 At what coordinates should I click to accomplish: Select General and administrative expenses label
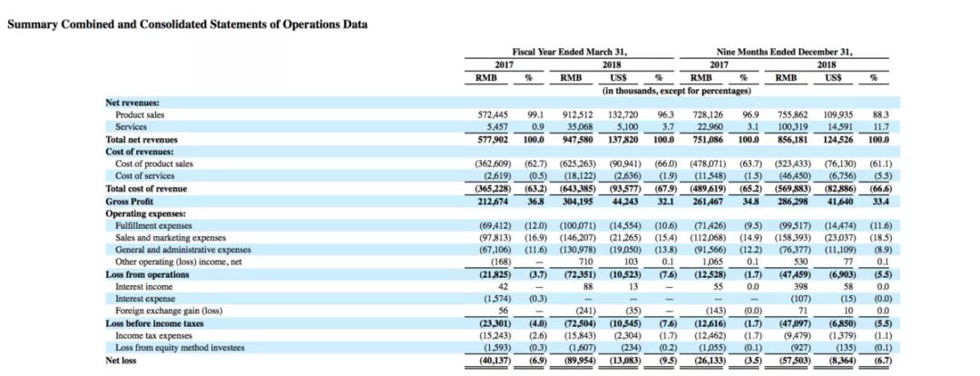[x=182, y=250]
